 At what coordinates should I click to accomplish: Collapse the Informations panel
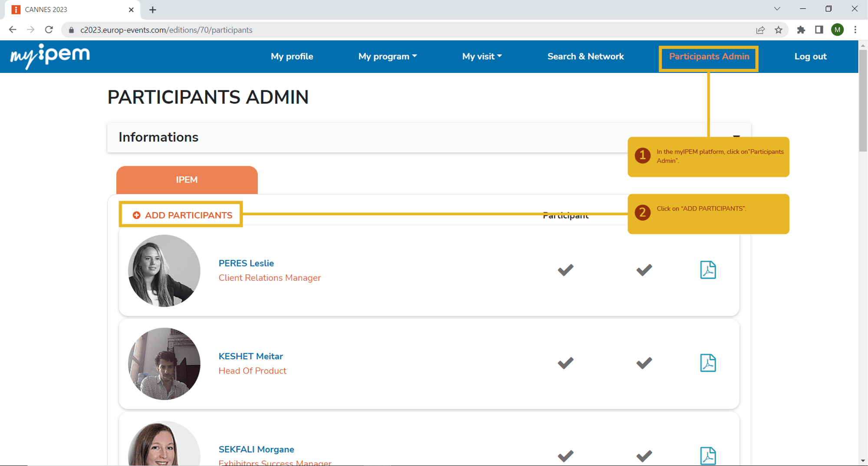pos(736,136)
